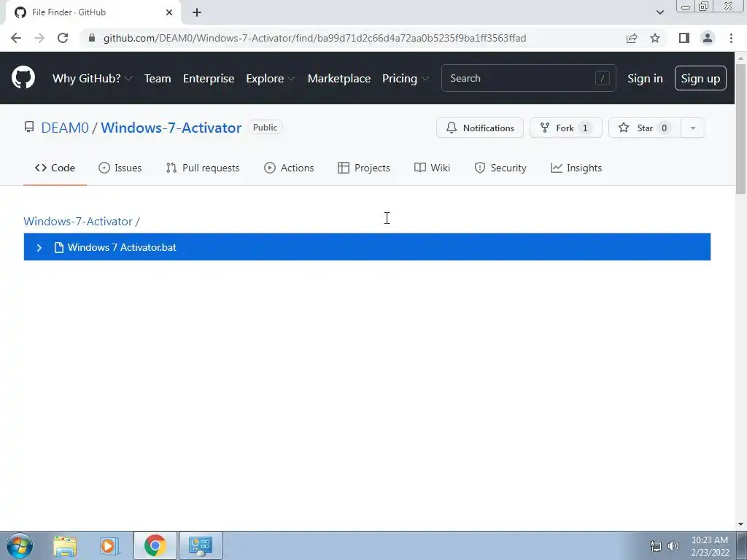Expand the Why GitHub? menu

pos(92,79)
